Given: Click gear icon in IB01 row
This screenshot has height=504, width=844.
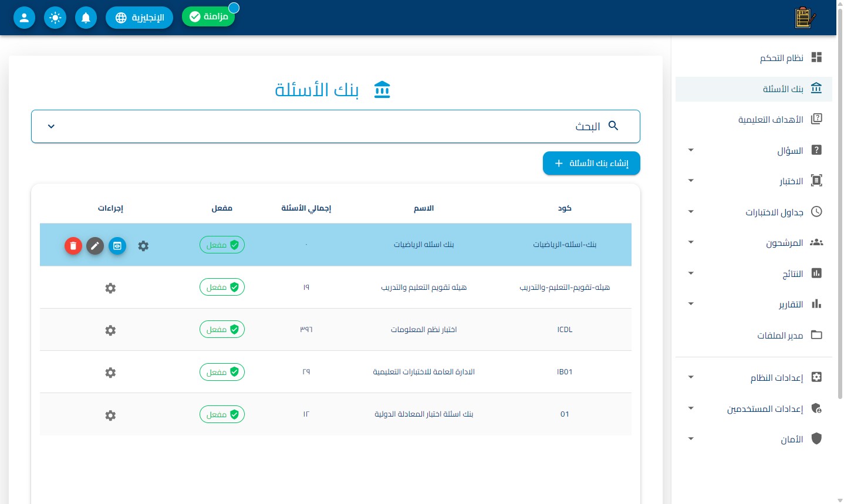Looking at the screenshot, I should point(110,373).
